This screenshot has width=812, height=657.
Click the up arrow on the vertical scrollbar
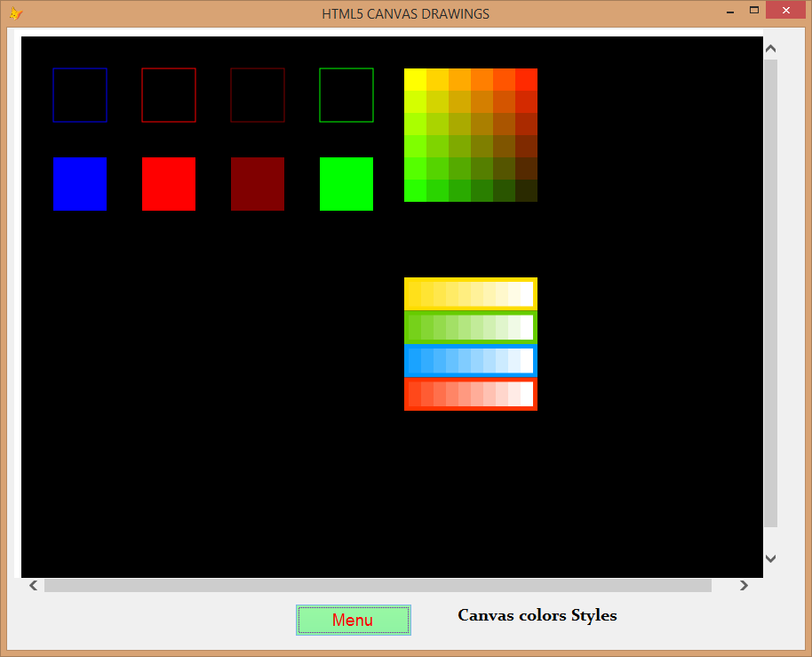[x=770, y=49]
